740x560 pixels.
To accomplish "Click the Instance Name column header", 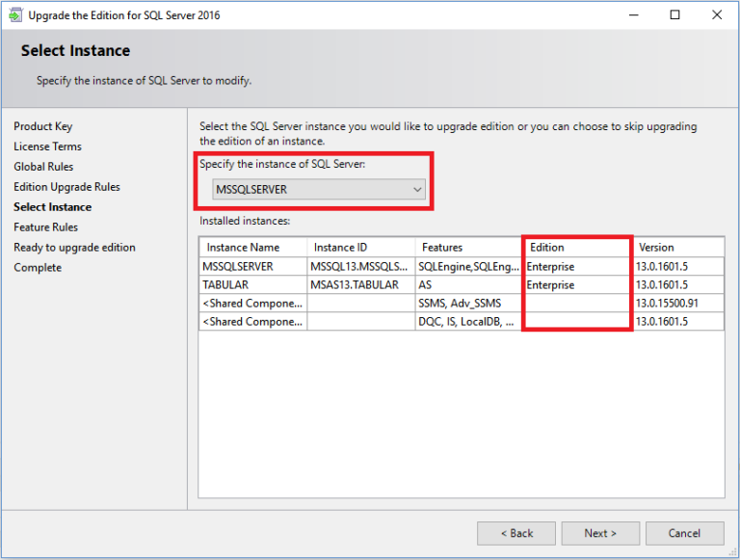I will (x=253, y=248).
